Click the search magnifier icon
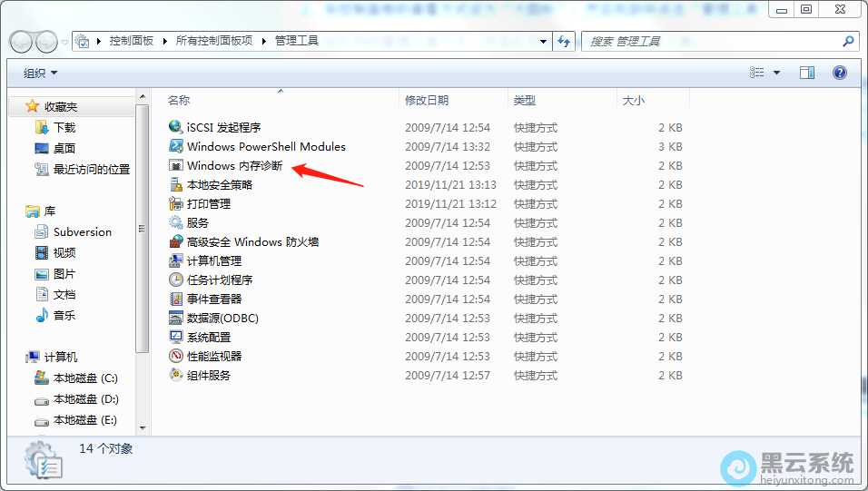 click(x=848, y=41)
